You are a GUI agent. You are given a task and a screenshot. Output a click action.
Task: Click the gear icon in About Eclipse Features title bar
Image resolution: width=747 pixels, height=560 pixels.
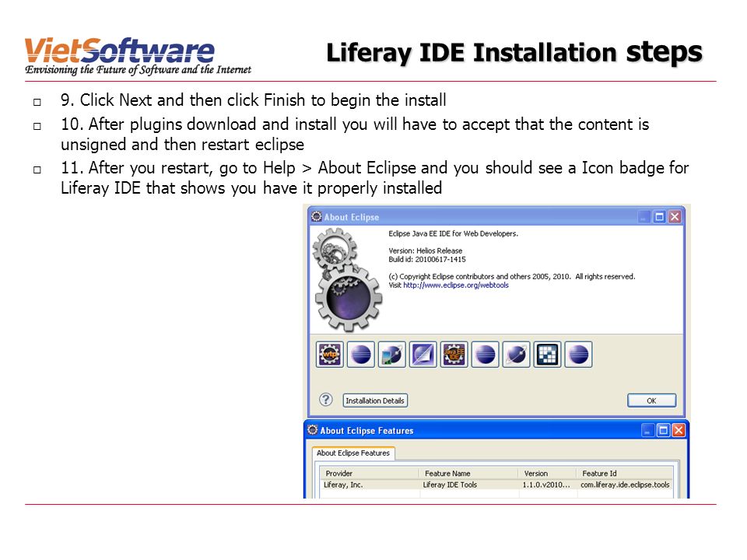pos(313,430)
